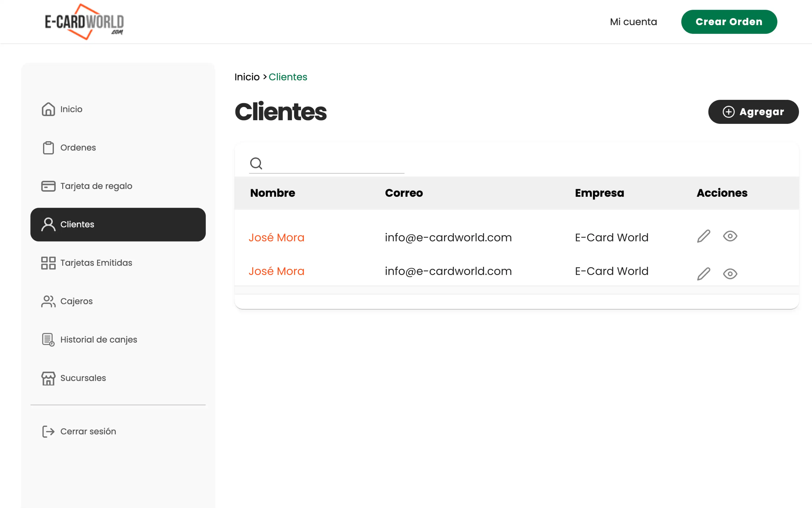Open Mi cuenta menu
Viewport: 812px width, 508px height.
pos(633,21)
